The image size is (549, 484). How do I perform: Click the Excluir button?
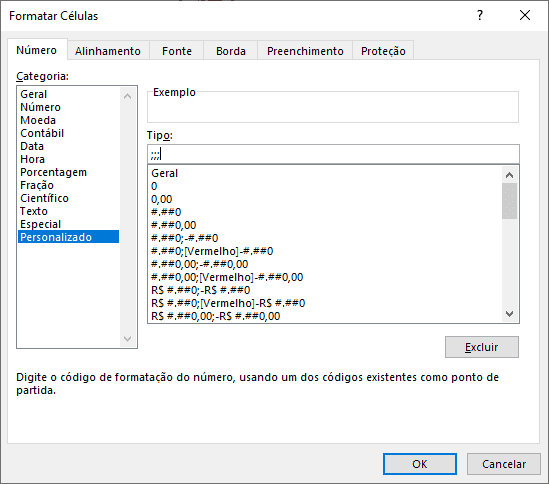[x=481, y=347]
